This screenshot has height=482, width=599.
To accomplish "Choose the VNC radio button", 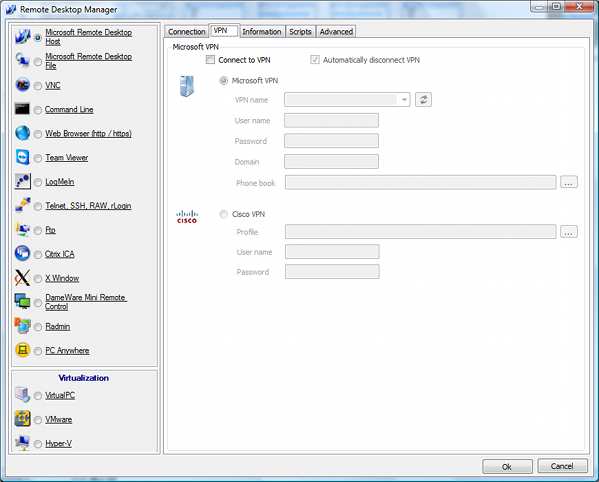I will pos(37,86).
